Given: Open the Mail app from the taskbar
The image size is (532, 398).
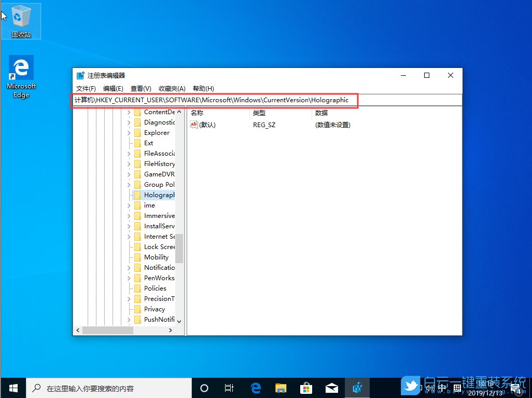Looking at the screenshot, I should pos(332,388).
